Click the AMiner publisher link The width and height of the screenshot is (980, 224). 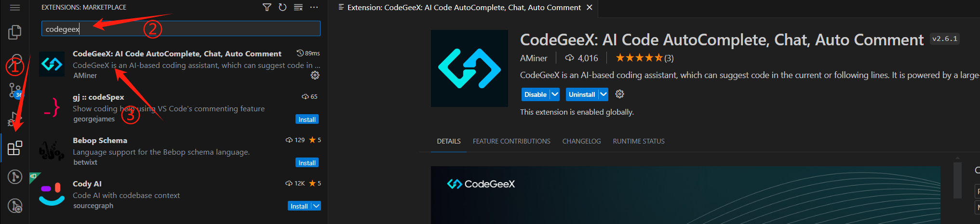pyautogui.click(x=534, y=58)
